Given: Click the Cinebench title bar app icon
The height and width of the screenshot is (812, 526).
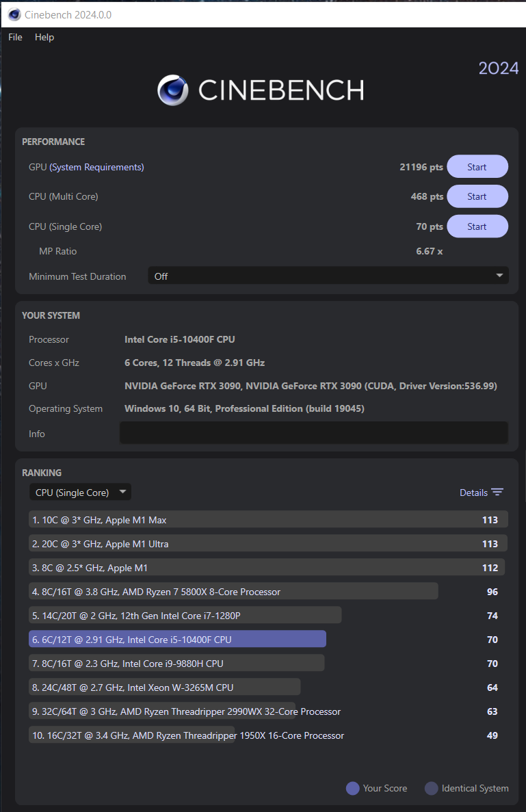Looking at the screenshot, I should pyautogui.click(x=14, y=14).
